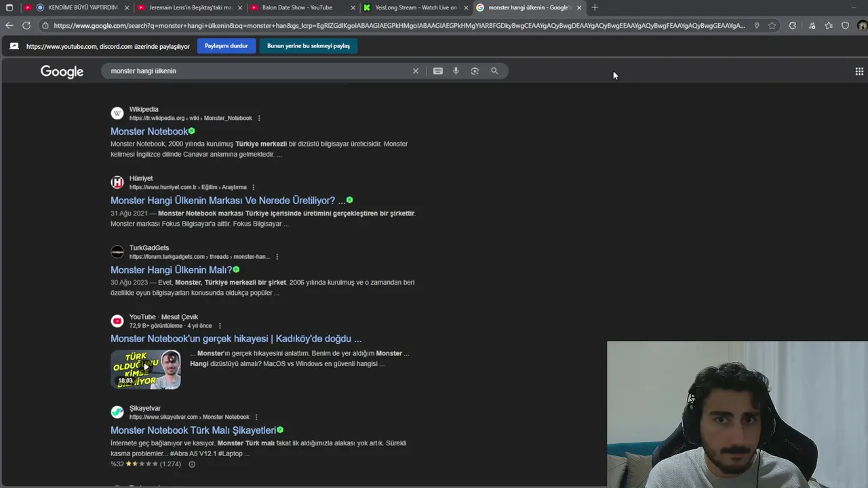Open more options for Hürriyet result
This screenshot has width=868, height=488.
(254, 187)
